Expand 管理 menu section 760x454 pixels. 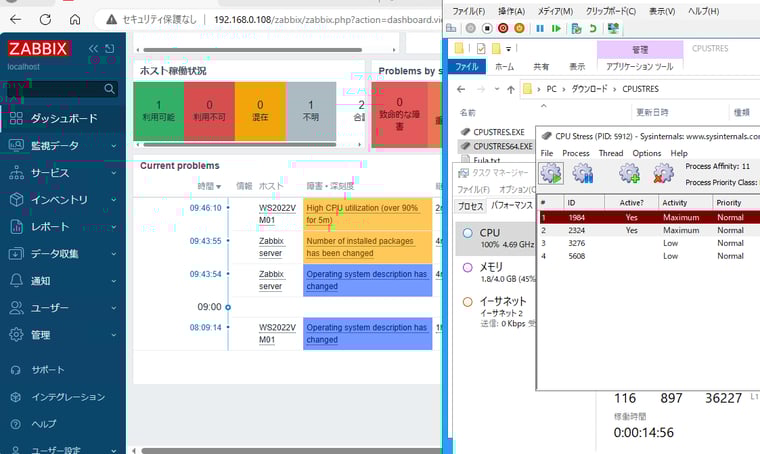[x=63, y=335]
